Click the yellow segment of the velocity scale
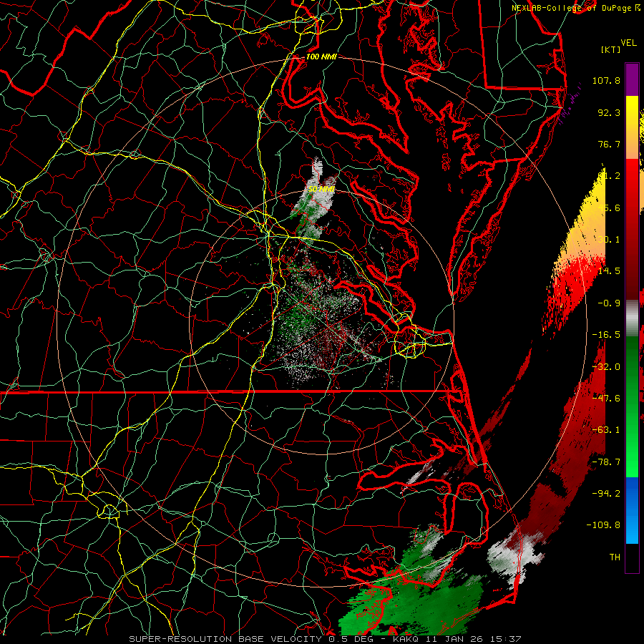The width and height of the screenshot is (644, 644). (x=632, y=127)
